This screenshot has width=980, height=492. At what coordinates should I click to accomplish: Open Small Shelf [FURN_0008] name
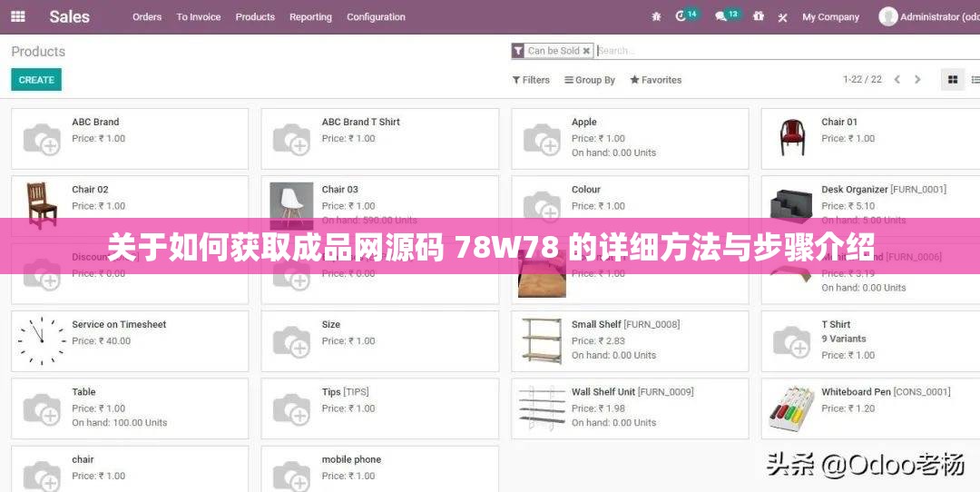625,324
